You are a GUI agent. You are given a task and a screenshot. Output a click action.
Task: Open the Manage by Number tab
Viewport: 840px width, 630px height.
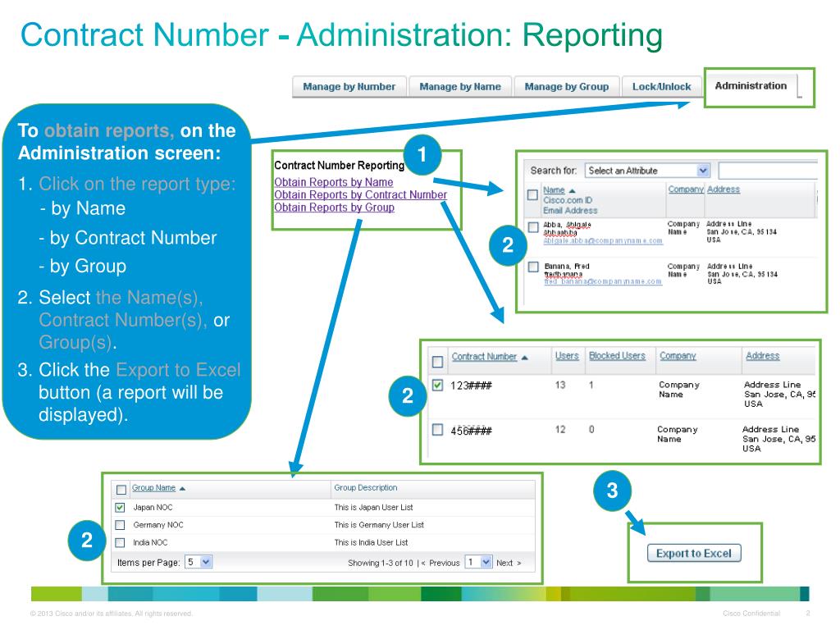(349, 86)
